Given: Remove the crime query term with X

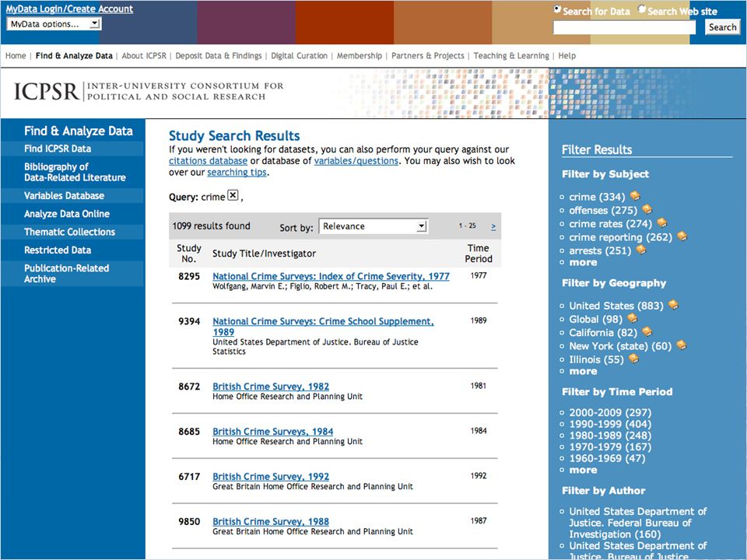Looking at the screenshot, I should (233, 195).
